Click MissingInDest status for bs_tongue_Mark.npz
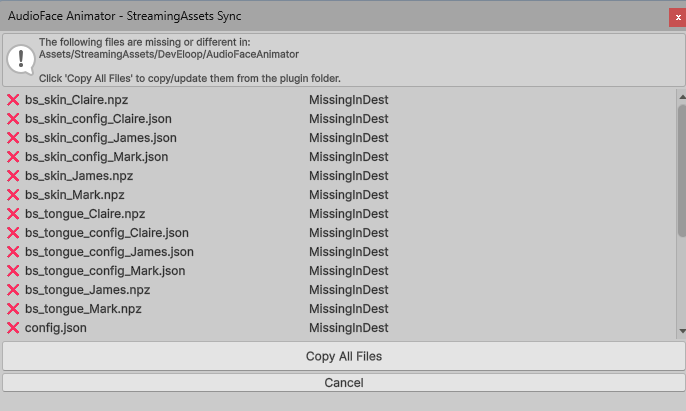 pyautogui.click(x=349, y=309)
